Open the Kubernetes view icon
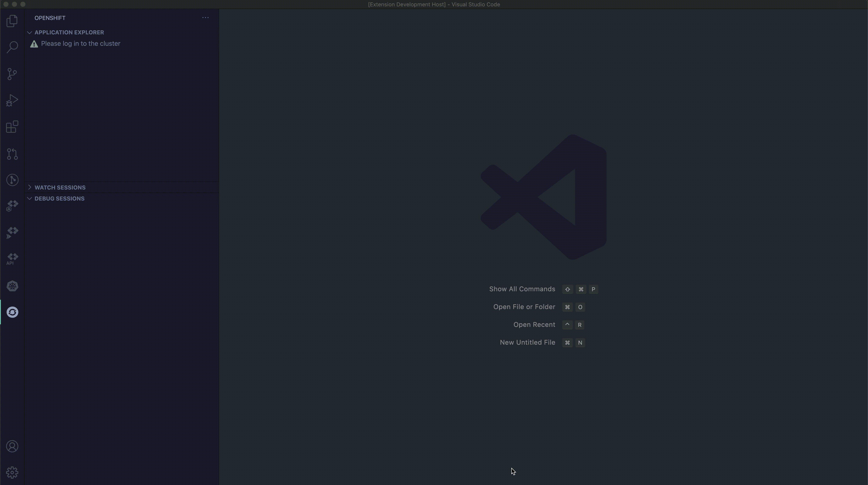Viewport: 868px width, 485px height. click(x=12, y=286)
